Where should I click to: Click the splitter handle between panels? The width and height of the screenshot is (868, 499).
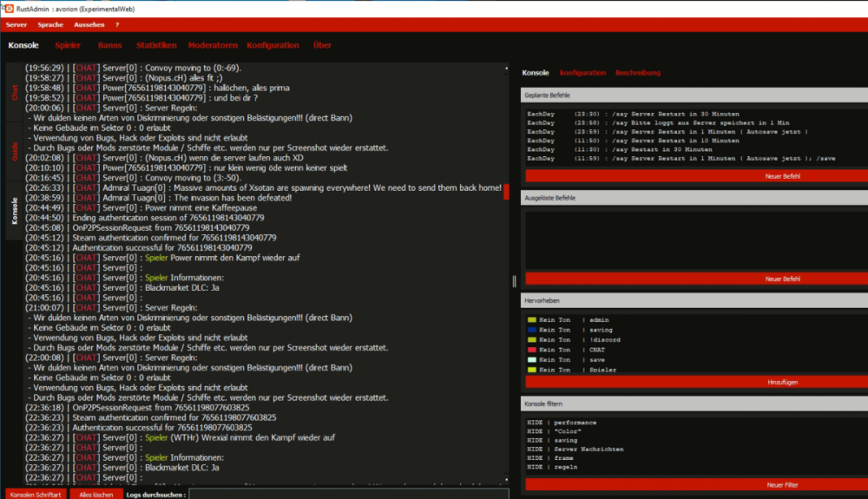pos(514,281)
